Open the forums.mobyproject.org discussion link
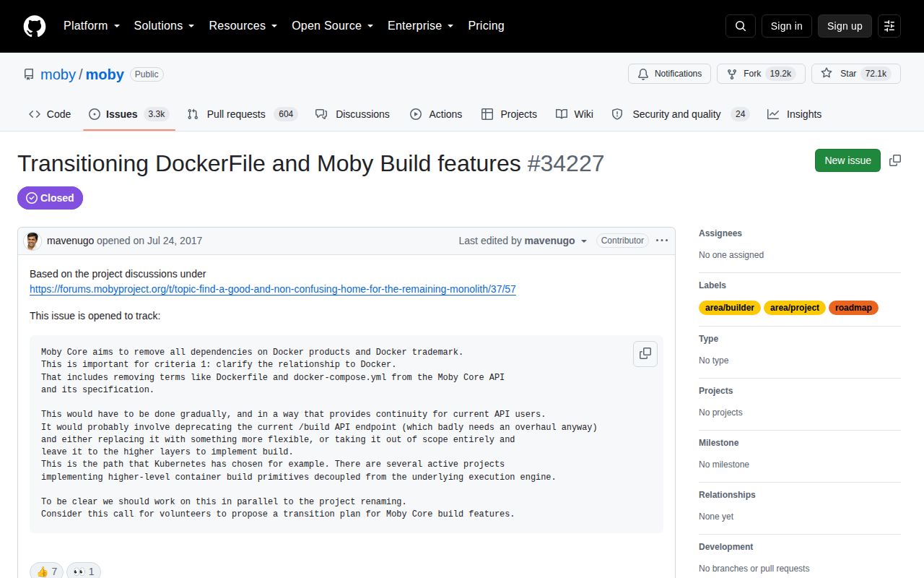This screenshot has height=578, width=924. [273, 289]
